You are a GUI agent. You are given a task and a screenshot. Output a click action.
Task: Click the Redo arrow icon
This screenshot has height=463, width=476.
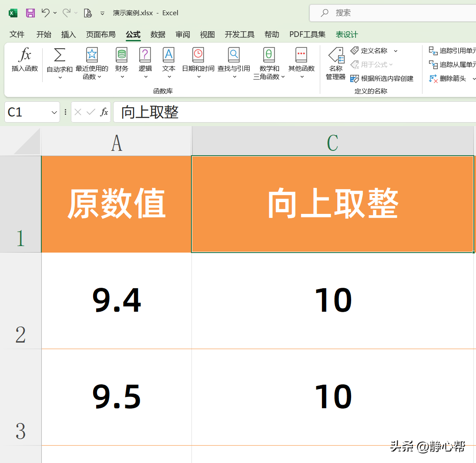point(67,13)
